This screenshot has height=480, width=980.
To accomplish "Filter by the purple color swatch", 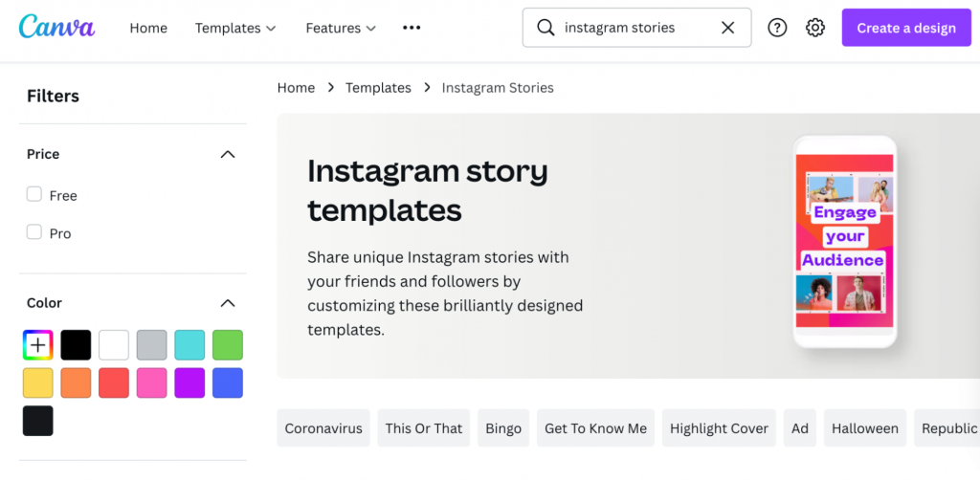I will pos(189,382).
